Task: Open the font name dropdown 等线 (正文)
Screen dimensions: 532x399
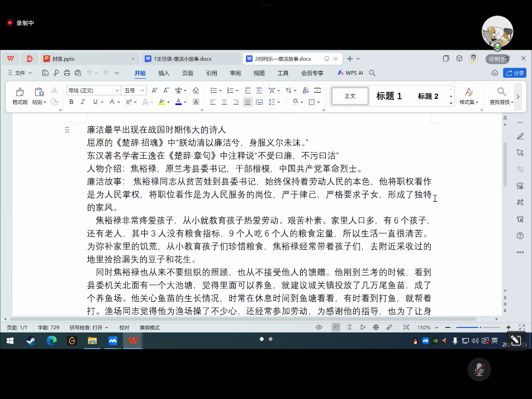Action: point(93,91)
